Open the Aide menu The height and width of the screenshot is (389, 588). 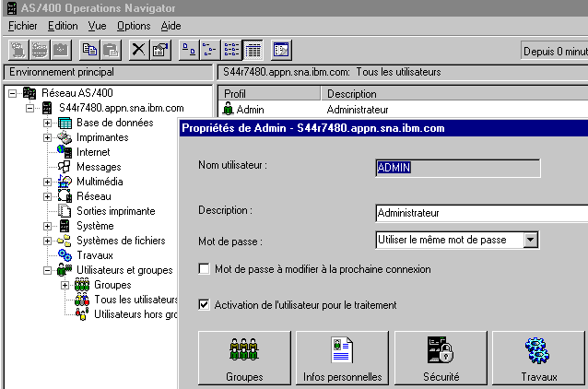click(171, 26)
